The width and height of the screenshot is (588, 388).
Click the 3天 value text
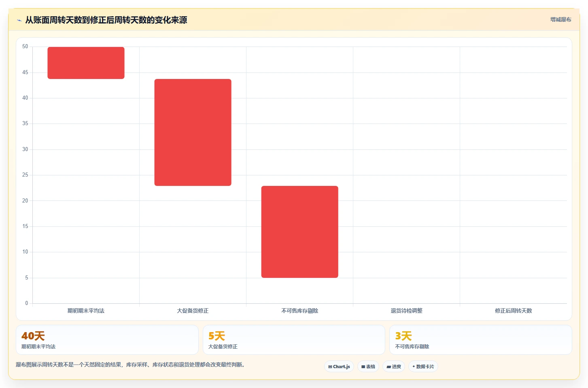[x=403, y=336]
